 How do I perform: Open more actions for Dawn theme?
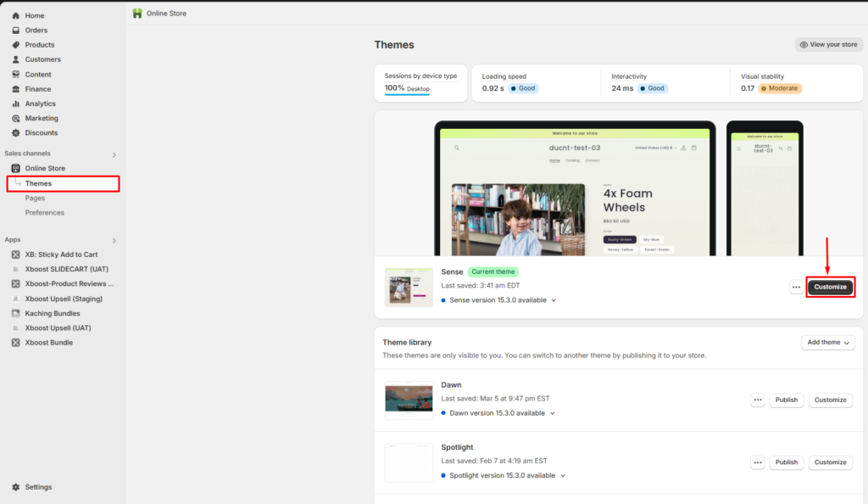click(758, 400)
